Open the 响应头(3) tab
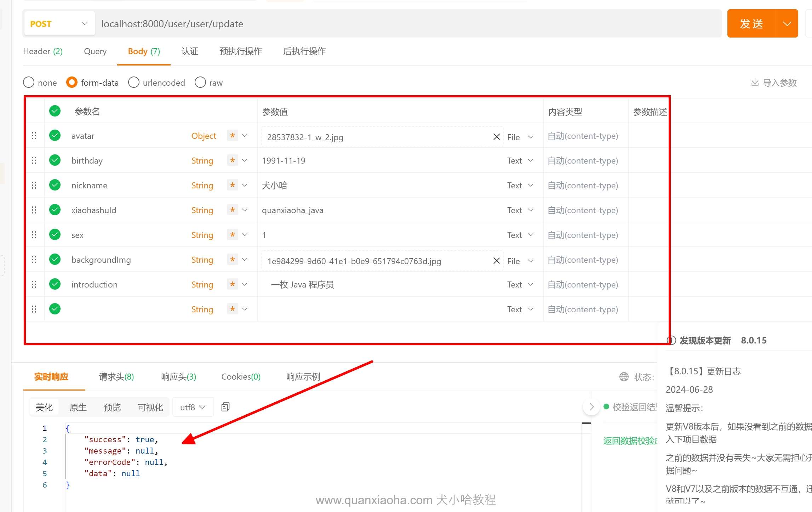Image resolution: width=812 pixels, height=512 pixels. [178, 377]
